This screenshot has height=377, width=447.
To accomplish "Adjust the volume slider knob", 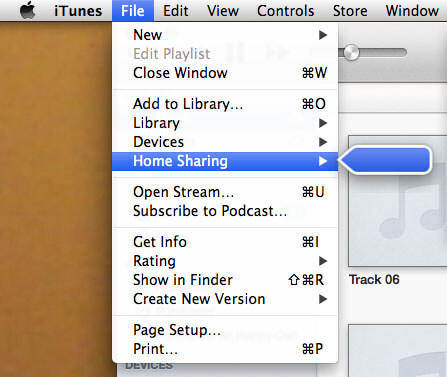I will pyautogui.click(x=350, y=52).
